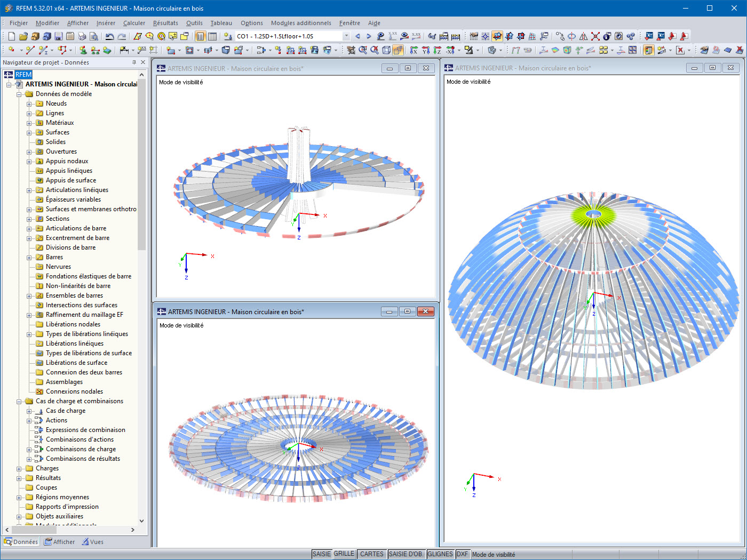Click the mirror model icon

(x=584, y=37)
